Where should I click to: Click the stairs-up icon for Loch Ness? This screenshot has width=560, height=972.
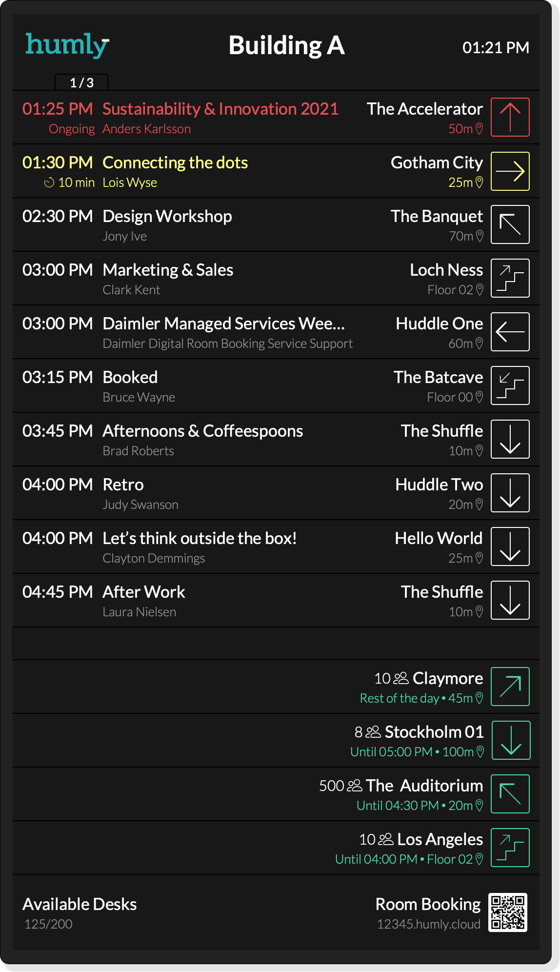[x=510, y=278]
